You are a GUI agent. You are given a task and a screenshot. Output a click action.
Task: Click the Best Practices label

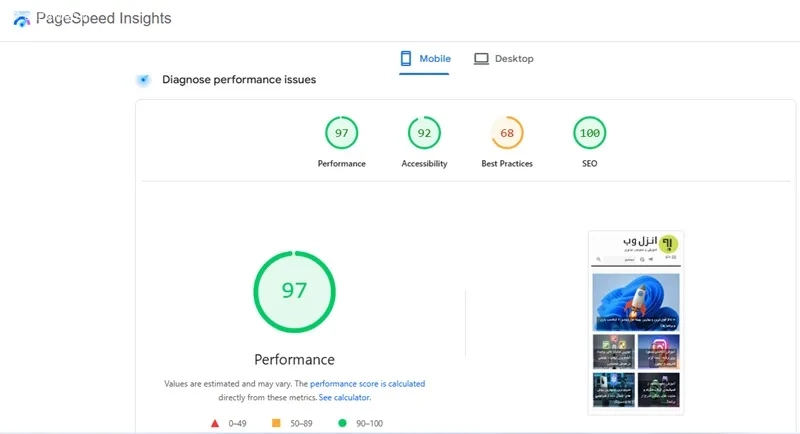pos(507,164)
